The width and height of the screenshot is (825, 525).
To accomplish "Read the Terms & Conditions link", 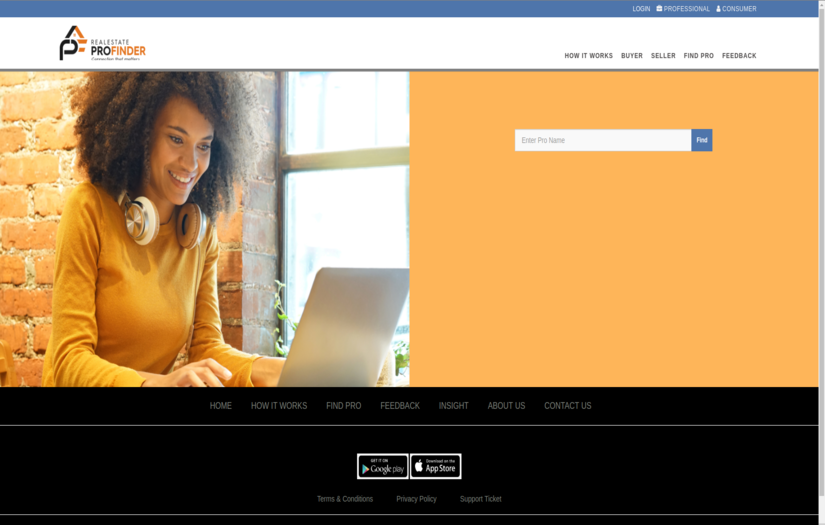I will coord(345,499).
